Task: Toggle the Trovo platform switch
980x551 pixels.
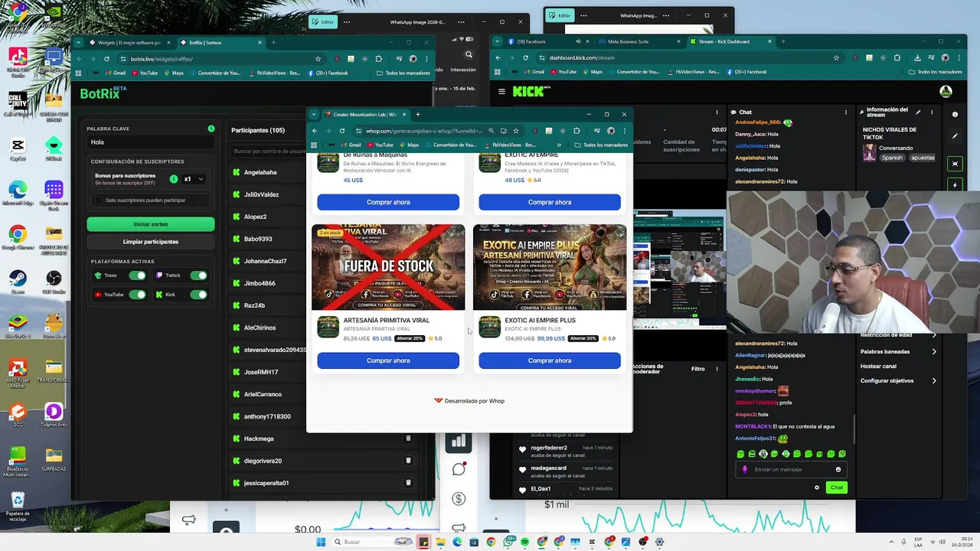Action: 137,275
